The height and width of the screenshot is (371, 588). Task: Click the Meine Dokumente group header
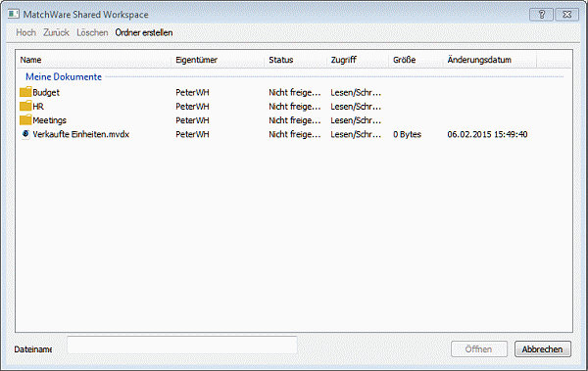coord(64,76)
